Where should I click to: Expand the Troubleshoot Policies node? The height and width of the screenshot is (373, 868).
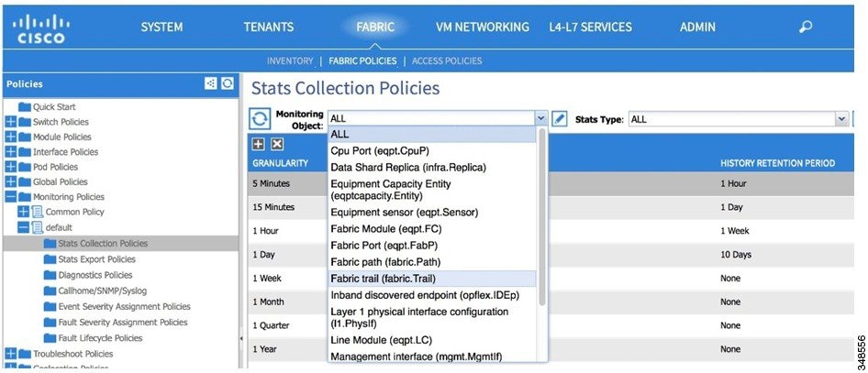tap(10, 354)
